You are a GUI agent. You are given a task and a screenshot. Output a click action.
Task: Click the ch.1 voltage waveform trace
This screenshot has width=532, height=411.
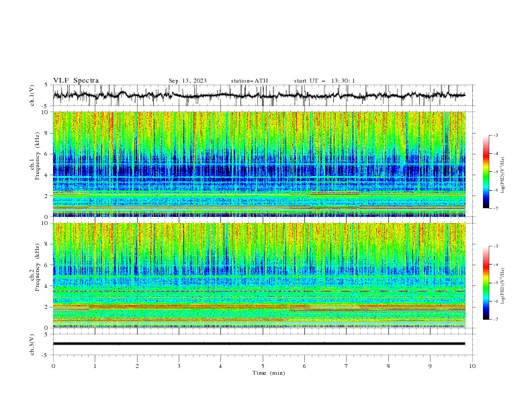tap(259, 95)
